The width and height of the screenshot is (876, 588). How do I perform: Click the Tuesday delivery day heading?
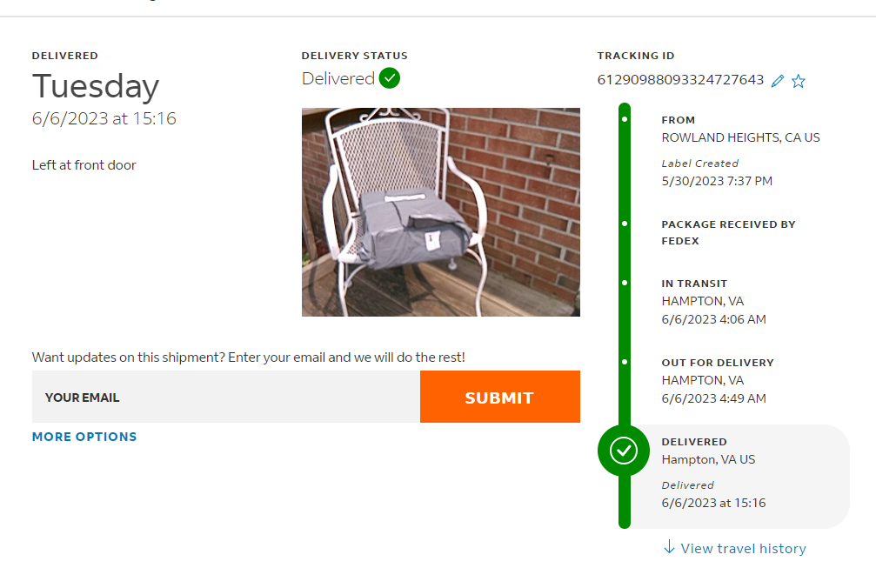point(96,86)
